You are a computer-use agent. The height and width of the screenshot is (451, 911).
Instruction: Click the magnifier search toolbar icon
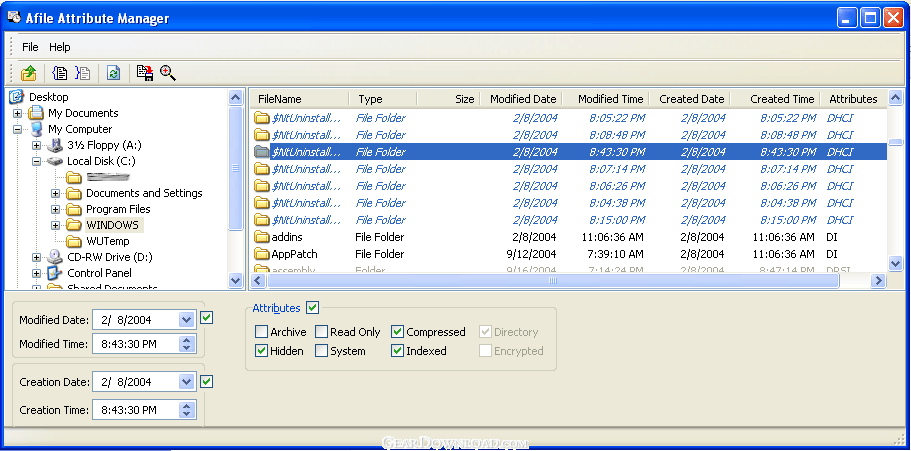[x=168, y=73]
